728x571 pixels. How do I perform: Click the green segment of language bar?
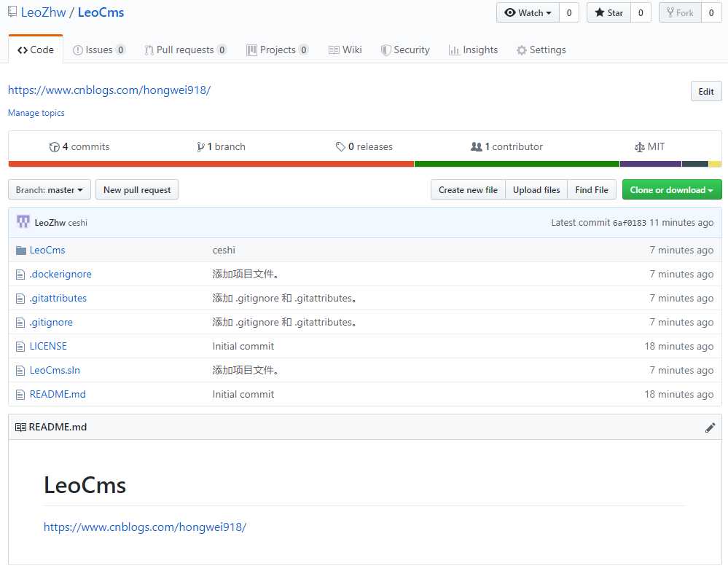coord(517,164)
